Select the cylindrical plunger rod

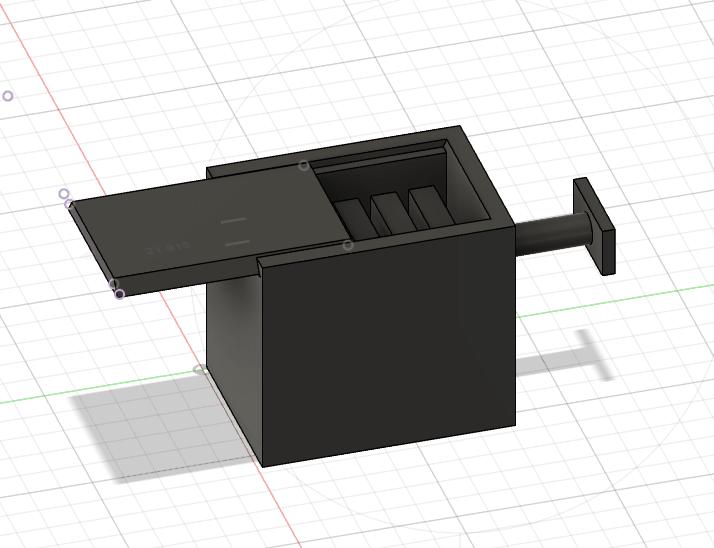[552, 235]
